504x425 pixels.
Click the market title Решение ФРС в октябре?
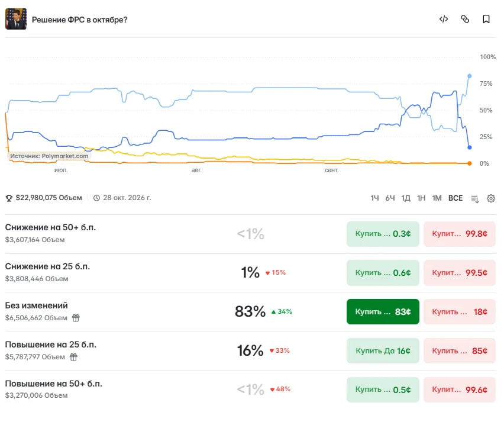80,20
